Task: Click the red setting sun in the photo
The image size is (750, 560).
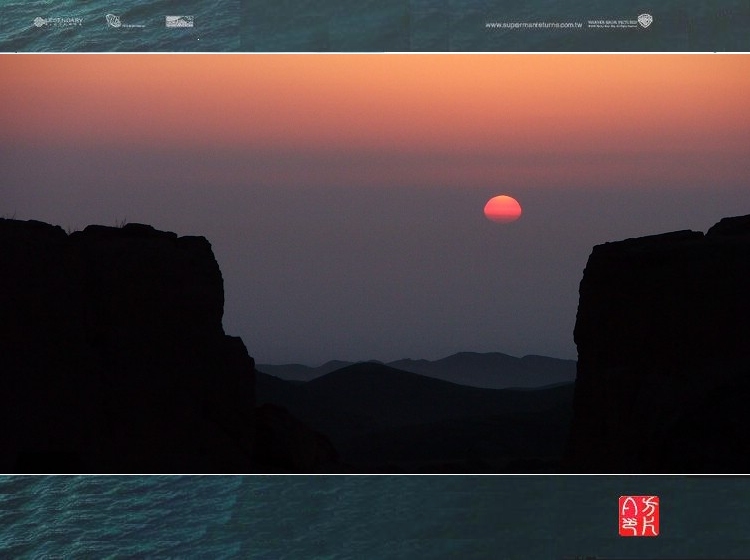Action: [x=502, y=209]
